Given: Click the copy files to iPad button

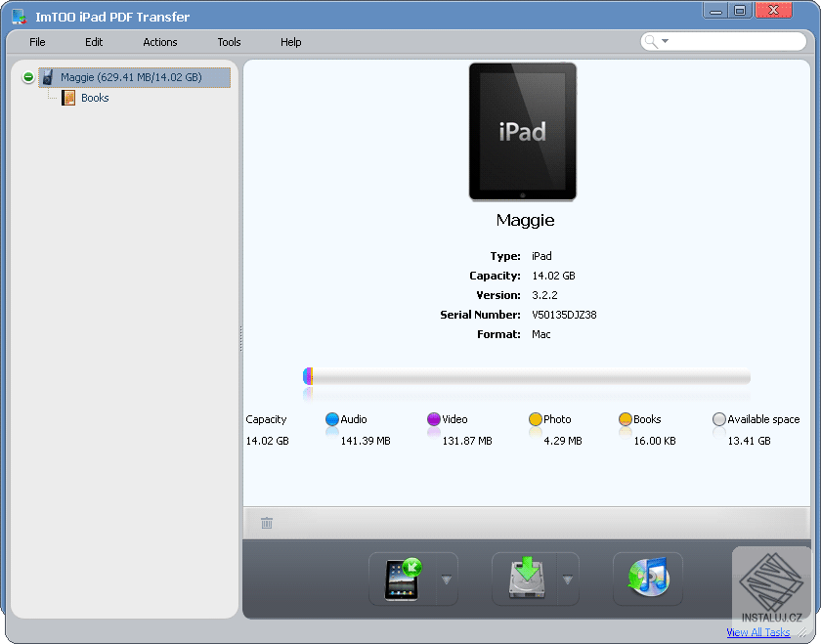Looking at the screenshot, I should click(x=402, y=580).
